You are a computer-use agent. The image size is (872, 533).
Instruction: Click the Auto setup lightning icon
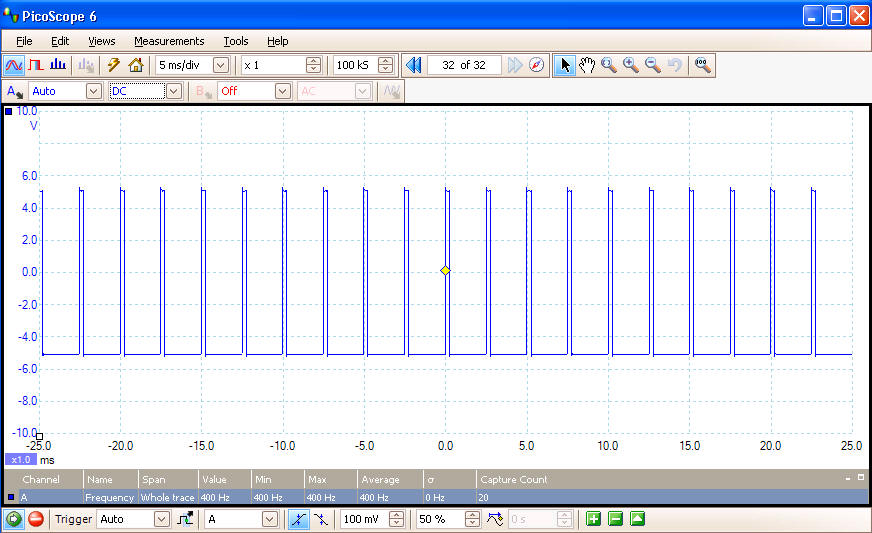pyautogui.click(x=114, y=65)
